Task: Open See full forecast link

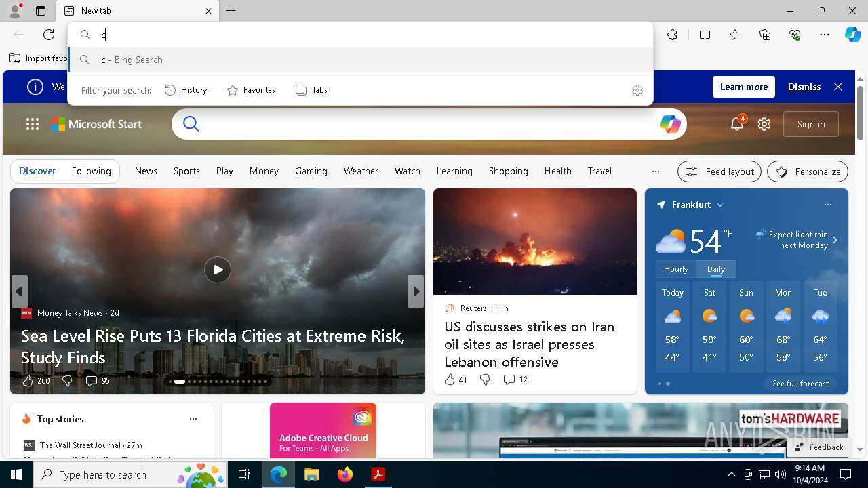Action: (800, 384)
